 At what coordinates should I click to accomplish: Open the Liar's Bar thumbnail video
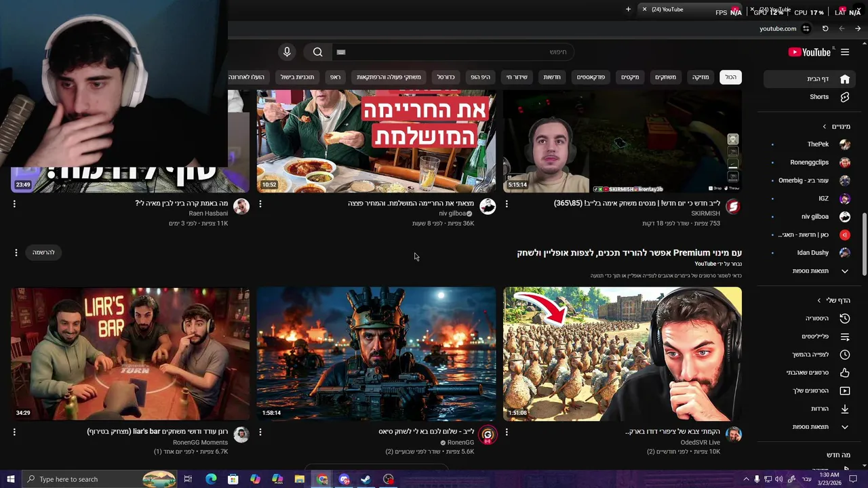130,354
